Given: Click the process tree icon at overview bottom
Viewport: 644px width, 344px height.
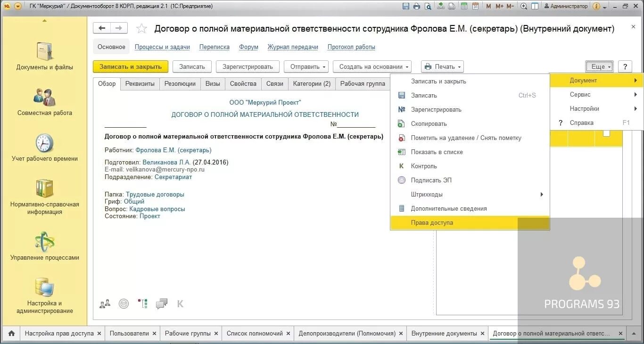Looking at the screenshot, I should [x=142, y=304].
